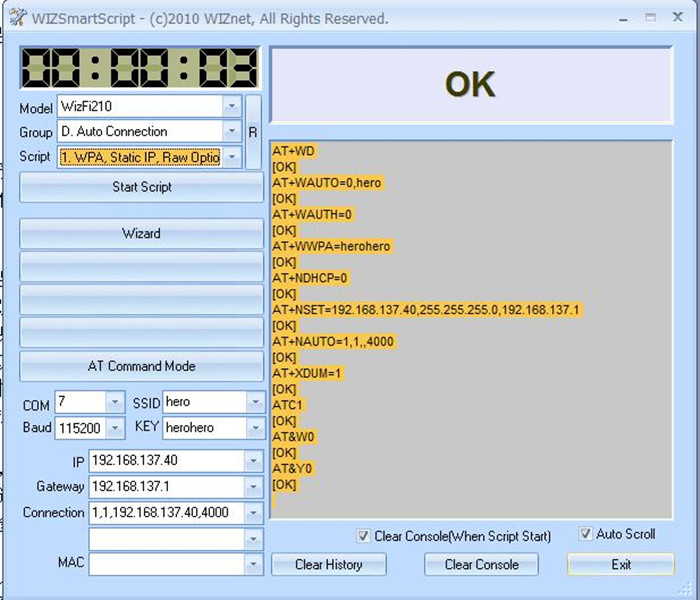Click console line AT+NAUTO=1,1,,4000
This screenshot has width=700, height=600.
(333, 342)
